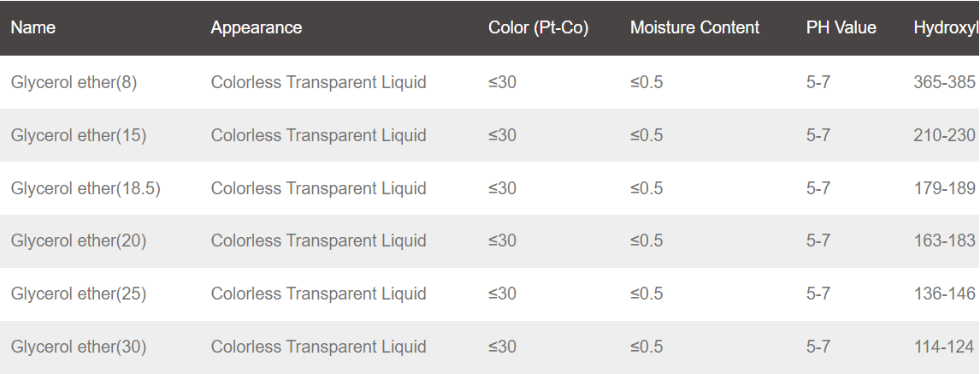Click hydroxyl value 365-385
This screenshot has height=374, width=980.
point(944,82)
